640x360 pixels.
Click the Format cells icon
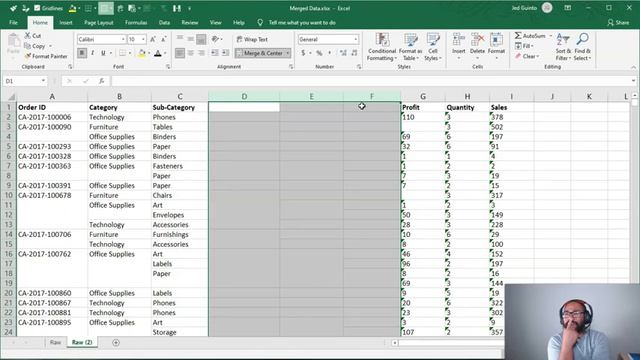point(496,40)
